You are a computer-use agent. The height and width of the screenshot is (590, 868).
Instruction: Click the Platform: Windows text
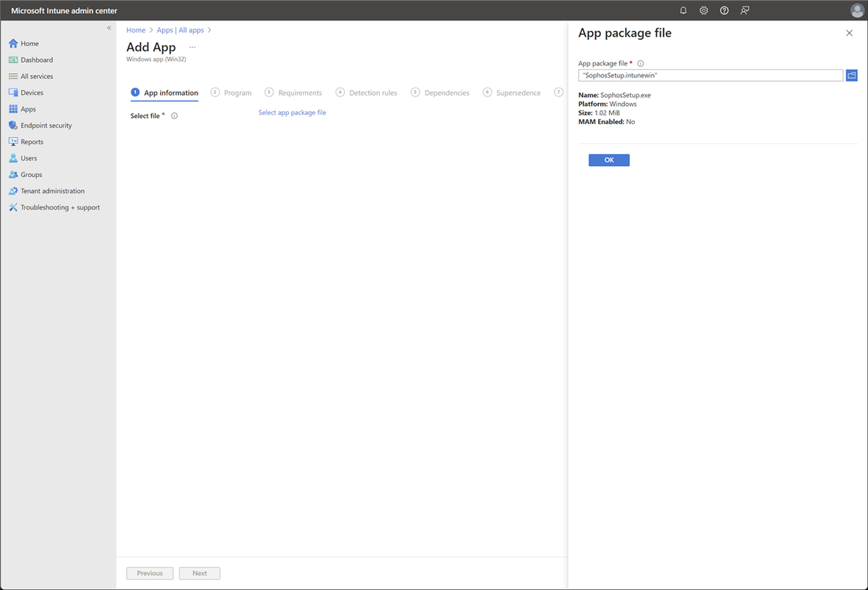607,104
